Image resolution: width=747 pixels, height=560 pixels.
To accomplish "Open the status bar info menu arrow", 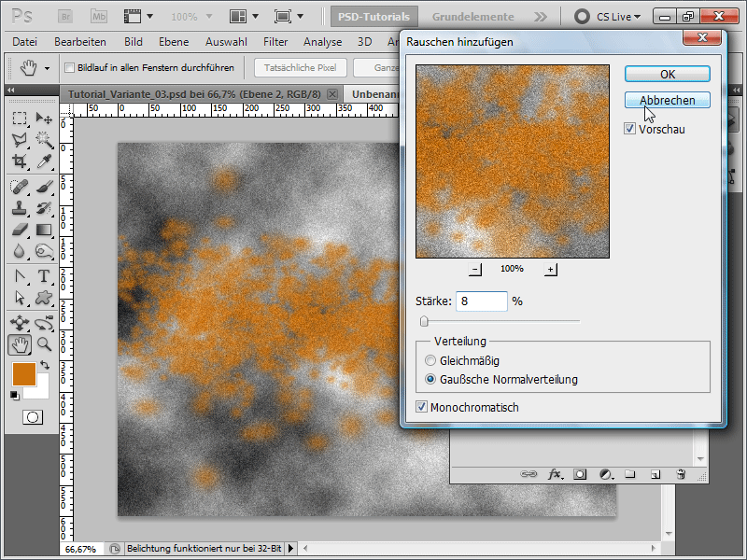I will pyautogui.click(x=290, y=549).
